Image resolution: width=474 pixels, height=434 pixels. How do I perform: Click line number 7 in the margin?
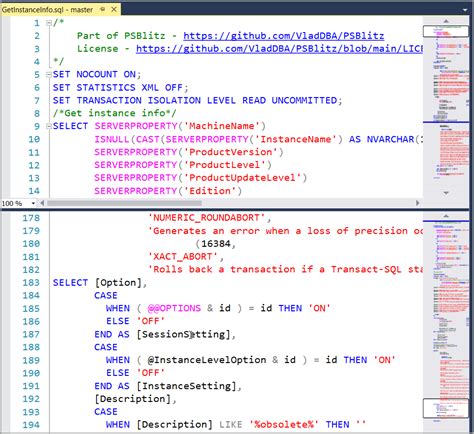(x=37, y=100)
